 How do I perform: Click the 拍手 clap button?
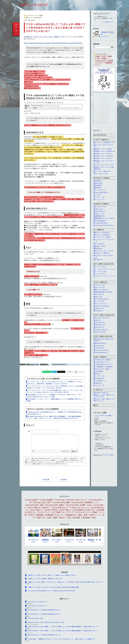(69, 372)
